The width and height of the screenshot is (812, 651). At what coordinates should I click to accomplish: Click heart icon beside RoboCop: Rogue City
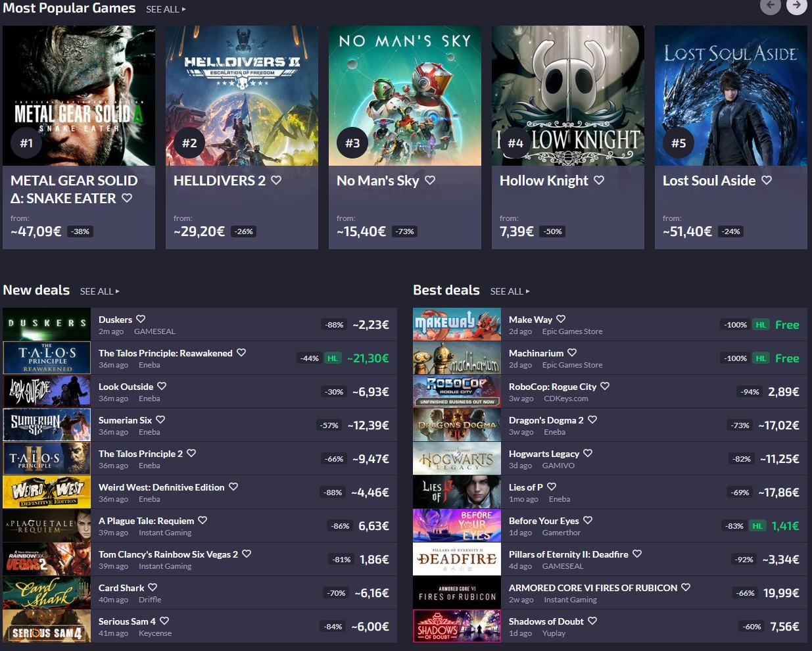[605, 386]
